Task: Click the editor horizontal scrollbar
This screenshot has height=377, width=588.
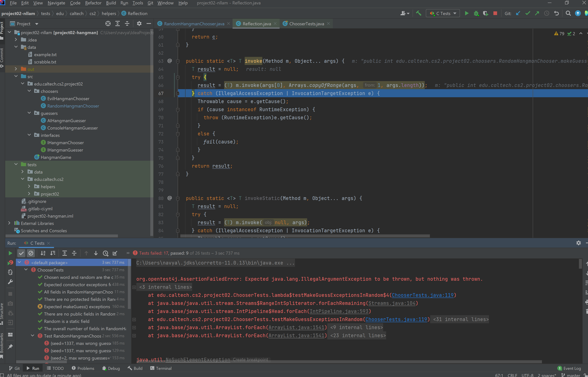Action: (x=305, y=236)
